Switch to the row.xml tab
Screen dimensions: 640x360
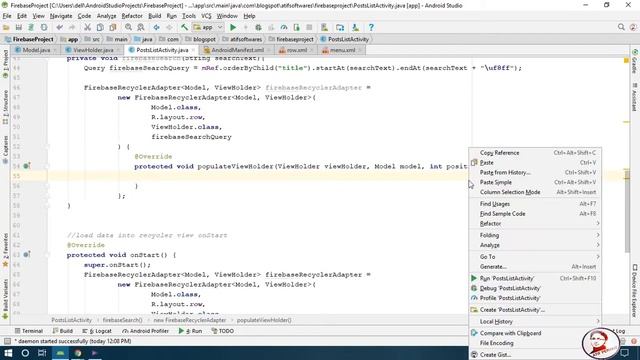[296, 50]
